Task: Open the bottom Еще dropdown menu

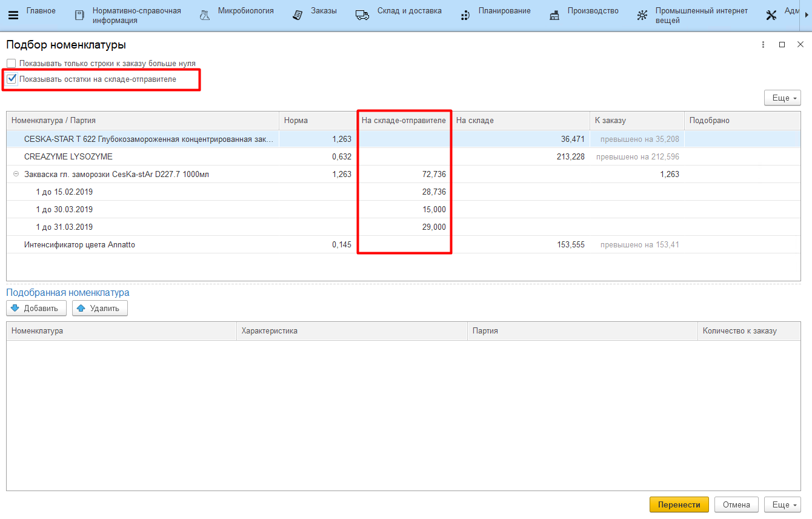Action: [783, 504]
